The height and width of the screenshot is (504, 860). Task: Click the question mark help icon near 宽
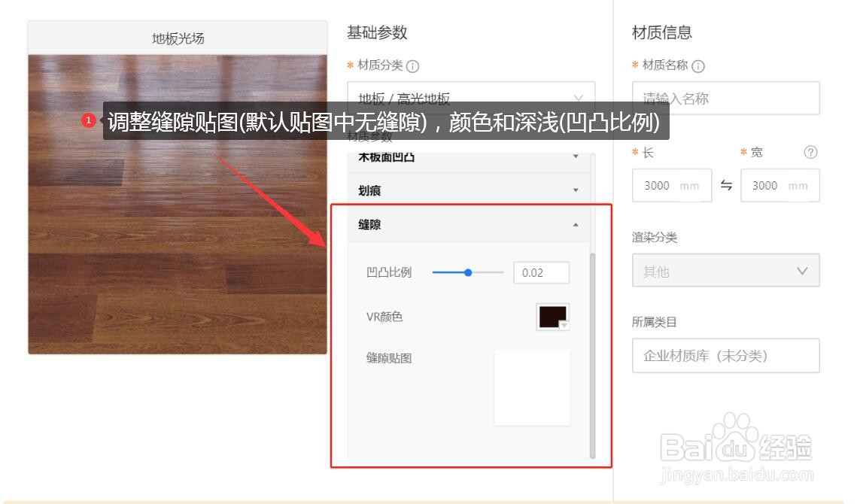pos(810,153)
